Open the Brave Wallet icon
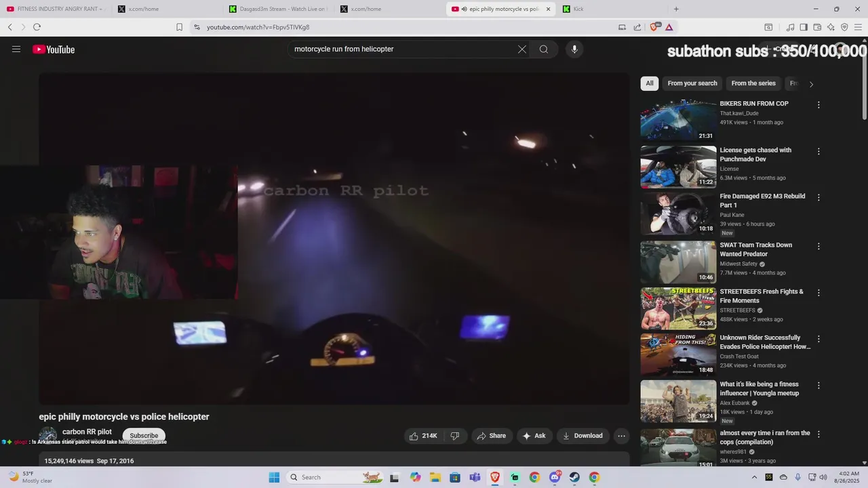868x488 pixels. [817, 27]
